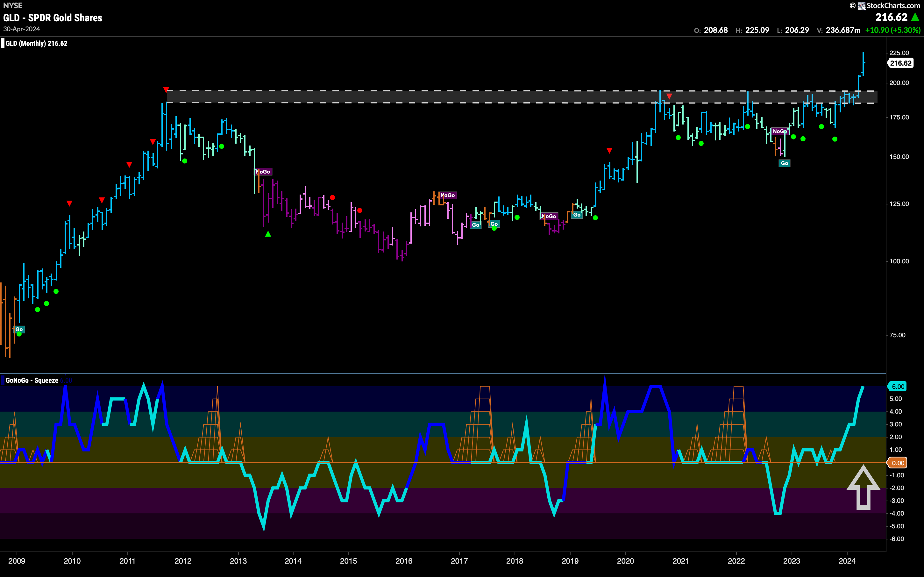Click the green dot in early 2012
This screenshot has height=577, width=924.
coord(185,161)
